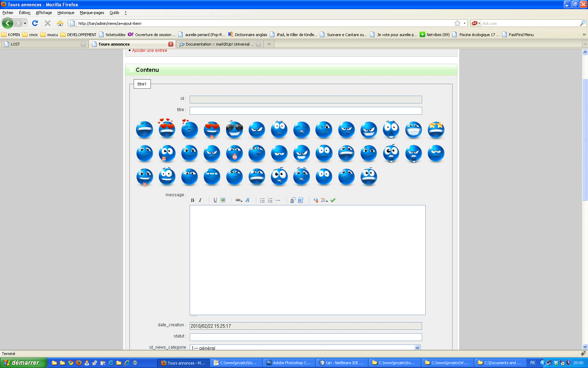Click the stop loading X icon
Image resolution: width=588 pixels, height=368 pixels.
[48, 23]
